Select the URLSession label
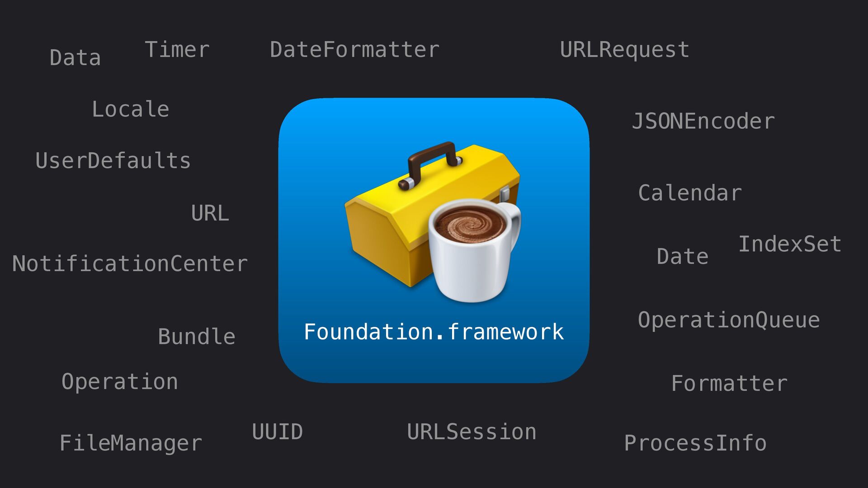 (x=472, y=432)
